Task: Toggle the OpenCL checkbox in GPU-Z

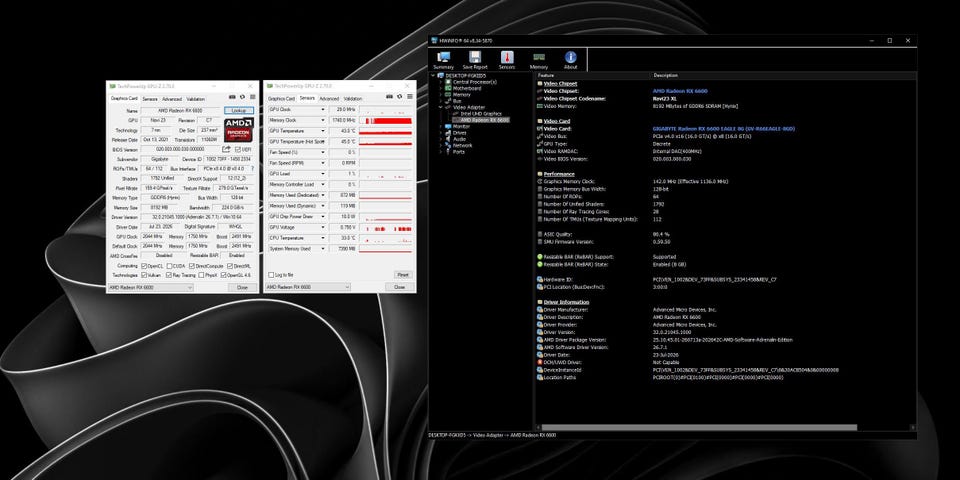Action: [x=144, y=266]
